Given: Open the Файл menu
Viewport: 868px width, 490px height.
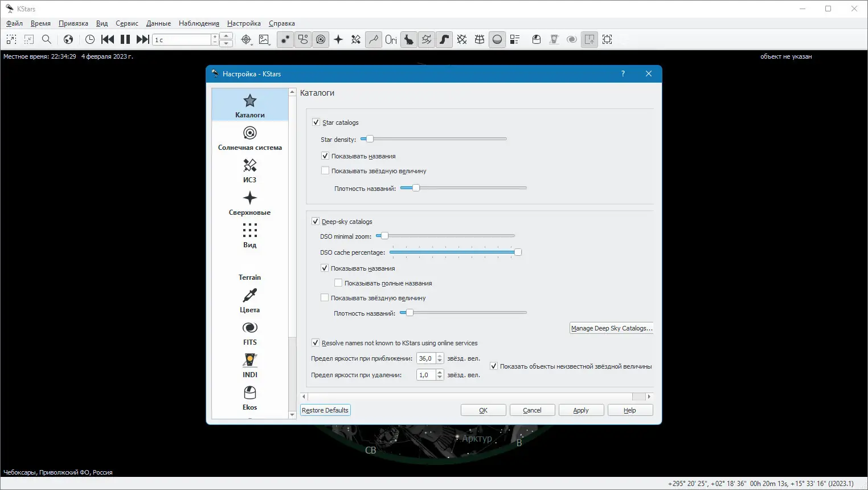Looking at the screenshot, I should pyautogui.click(x=15, y=23).
